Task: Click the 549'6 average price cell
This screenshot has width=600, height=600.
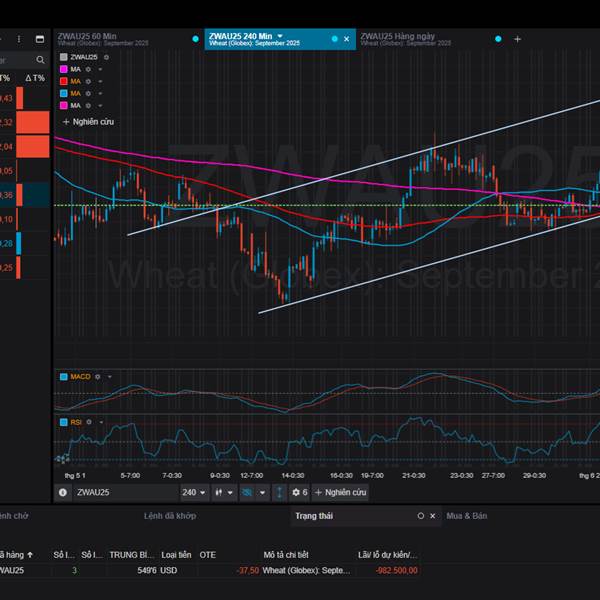Action: (x=147, y=571)
